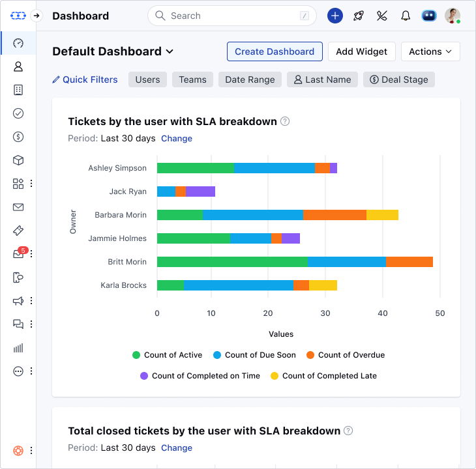Open the conversations chat bubbles icon

[x=18, y=324]
